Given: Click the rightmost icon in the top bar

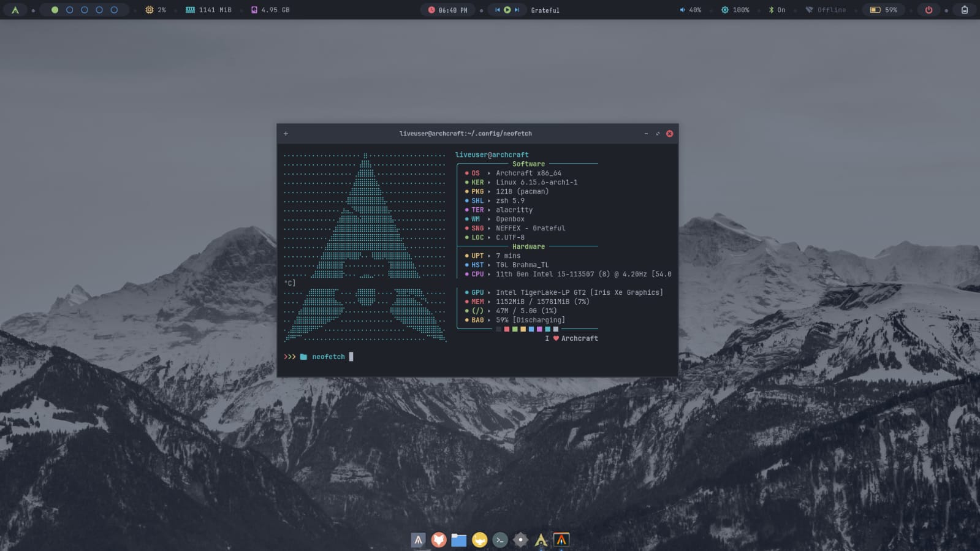Looking at the screenshot, I should point(965,10).
